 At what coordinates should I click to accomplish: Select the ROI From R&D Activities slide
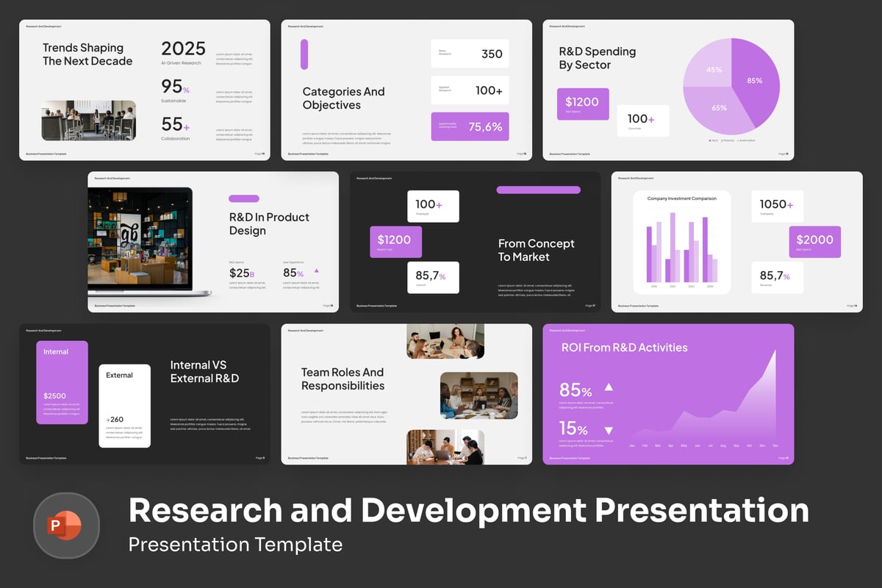[x=668, y=394]
